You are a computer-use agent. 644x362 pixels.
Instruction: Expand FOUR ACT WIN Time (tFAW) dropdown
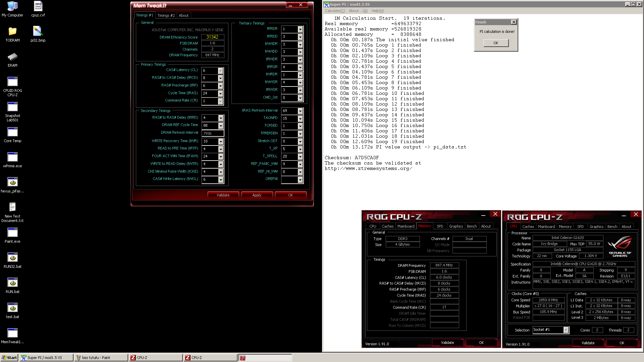[221, 157]
